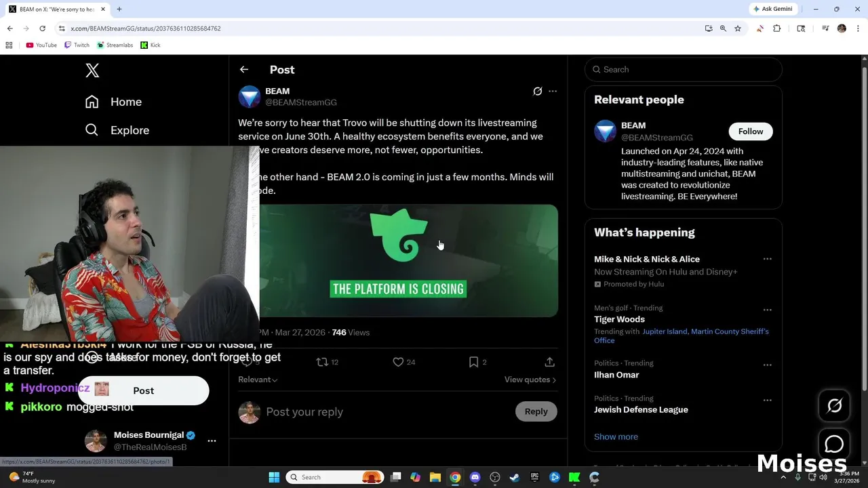This screenshot has height=488, width=868.
Task: Like the BEAM post
Action: tap(403, 362)
